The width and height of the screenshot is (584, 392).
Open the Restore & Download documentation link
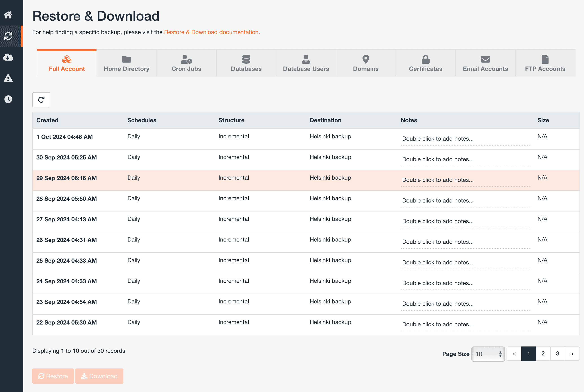[x=212, y=32]
